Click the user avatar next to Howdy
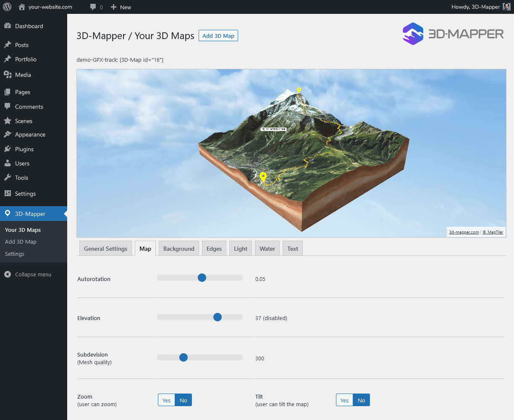 point(506,6)
